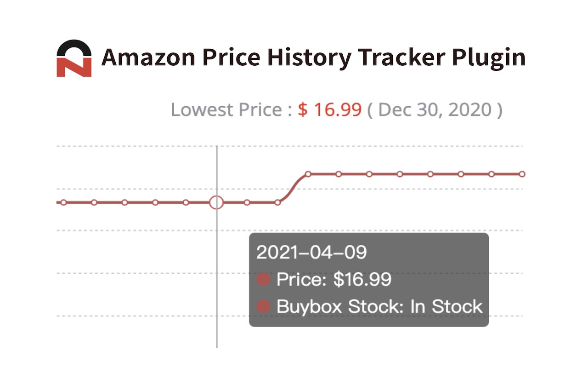This screenshot has height=368, width=588.
Task: Click the data point just left of the highlighted marker
Action: 186,202
